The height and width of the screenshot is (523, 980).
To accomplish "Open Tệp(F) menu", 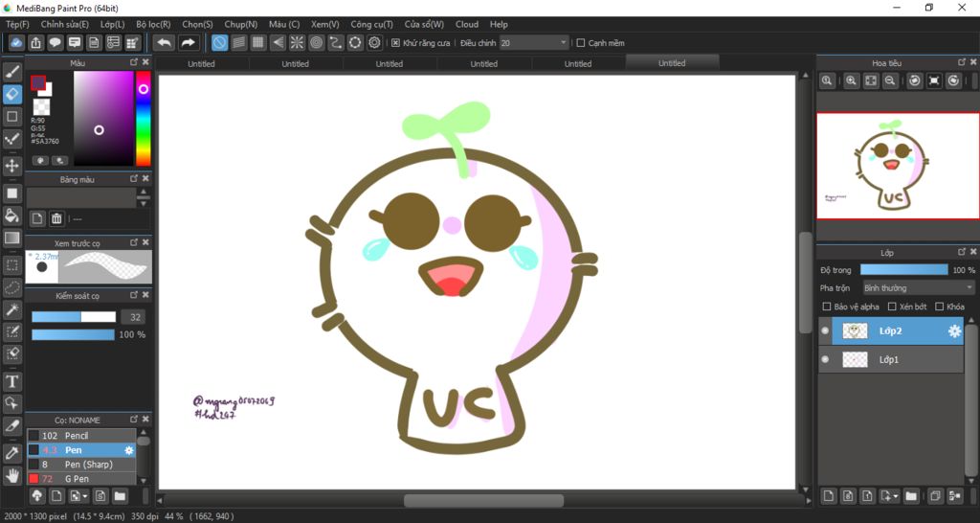I will tap(17, 24).
